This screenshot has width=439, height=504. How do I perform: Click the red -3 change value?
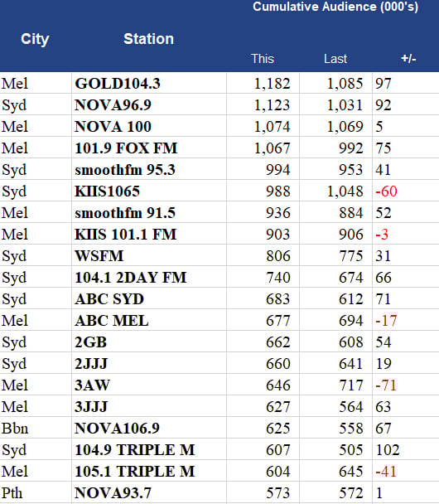click(382, 235)
